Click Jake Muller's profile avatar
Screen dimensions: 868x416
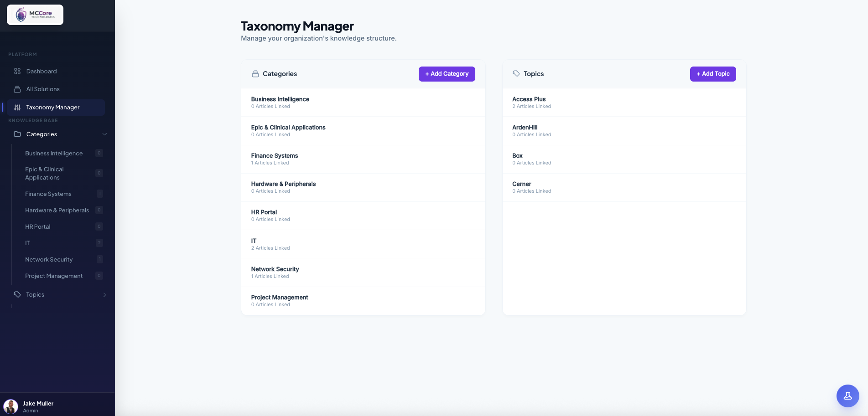tap(11, 406)
